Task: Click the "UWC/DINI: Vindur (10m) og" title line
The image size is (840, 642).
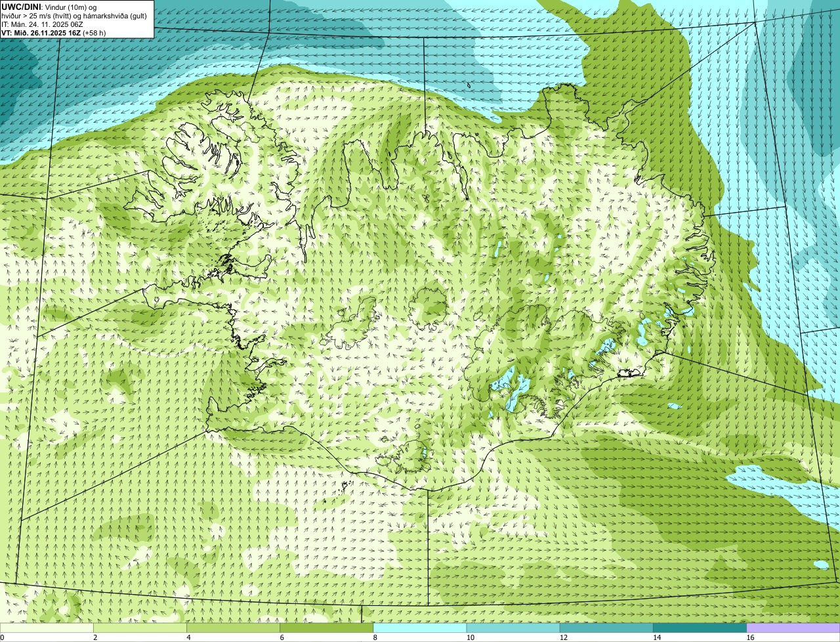Action: coord(49,7)
